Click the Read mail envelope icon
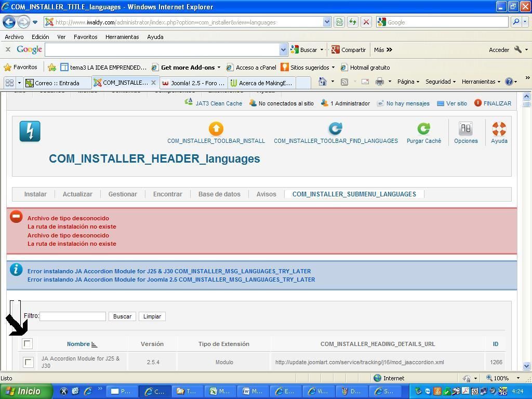This screenshot has width=532, height=399. tap(365, 82)
